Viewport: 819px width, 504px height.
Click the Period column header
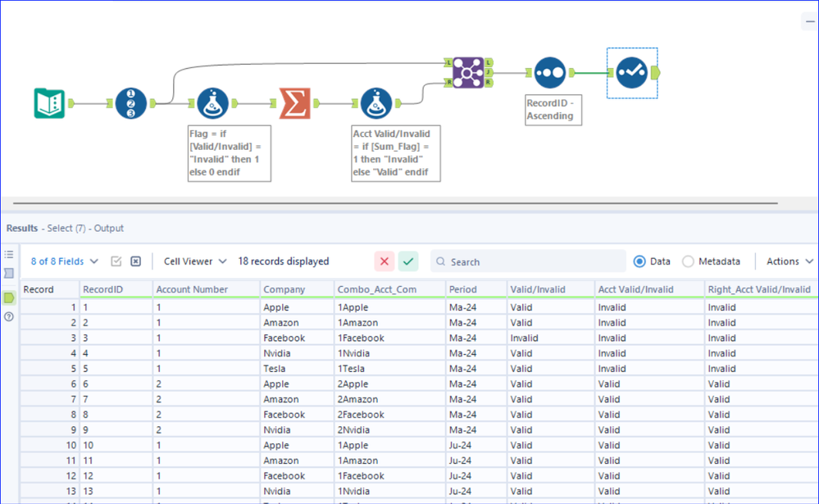click(x=475, y=289)
